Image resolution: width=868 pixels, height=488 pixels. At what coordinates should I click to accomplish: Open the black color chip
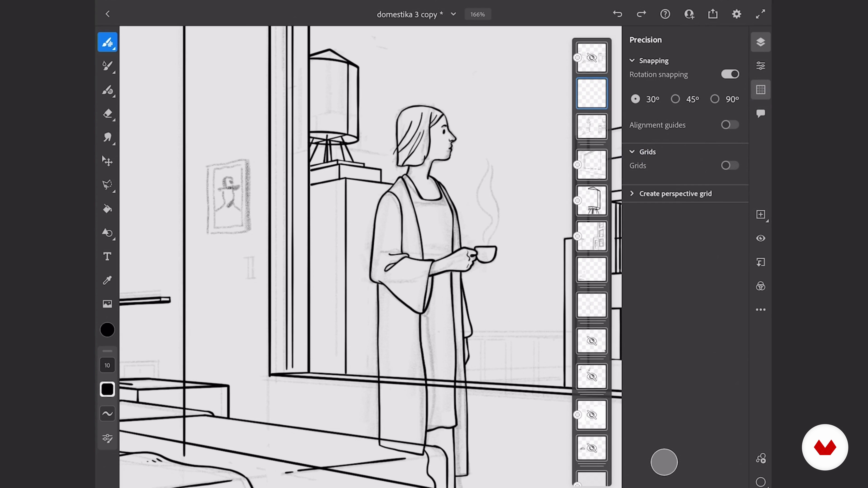click(x=108, y=330)
